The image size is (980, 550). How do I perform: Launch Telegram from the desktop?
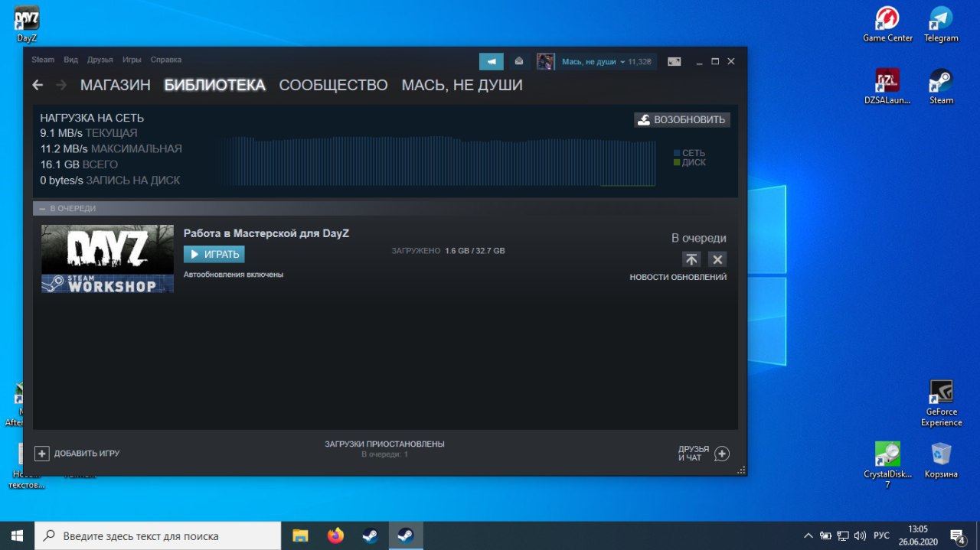(x=941, y=24)
